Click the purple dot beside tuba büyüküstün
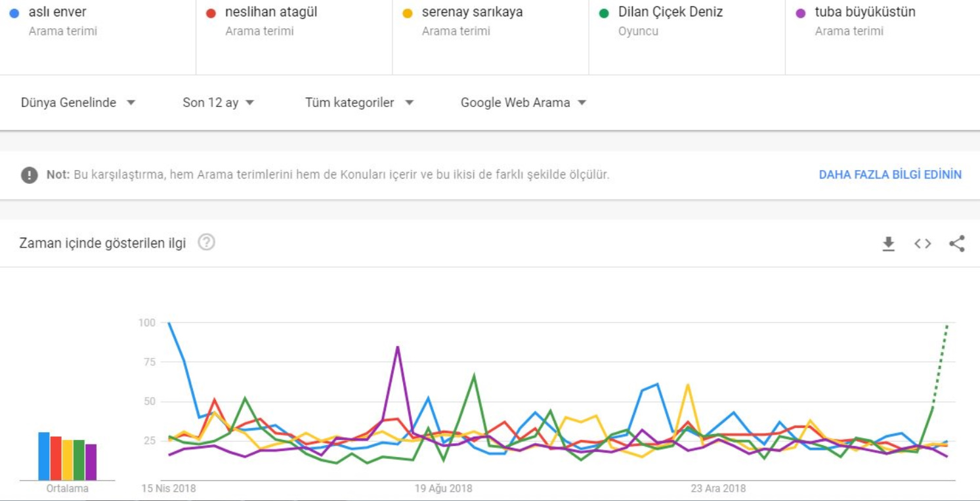This screenshot has width=980, height=501. pyautogui.click(x=800, y=13)
